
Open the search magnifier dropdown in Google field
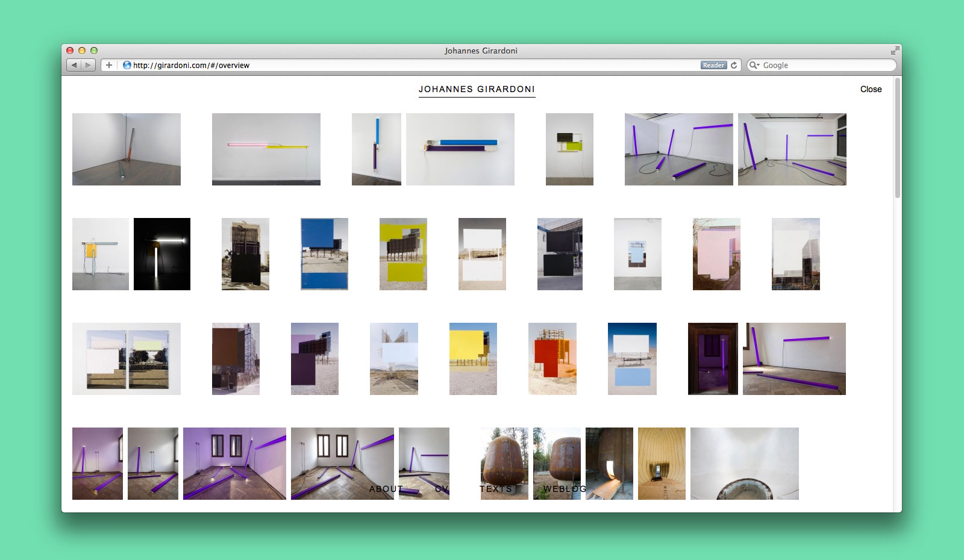754,65
